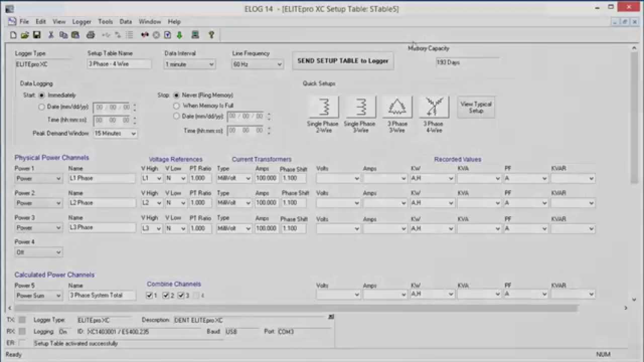Click the help question mark icon

[x=211, y=35]
